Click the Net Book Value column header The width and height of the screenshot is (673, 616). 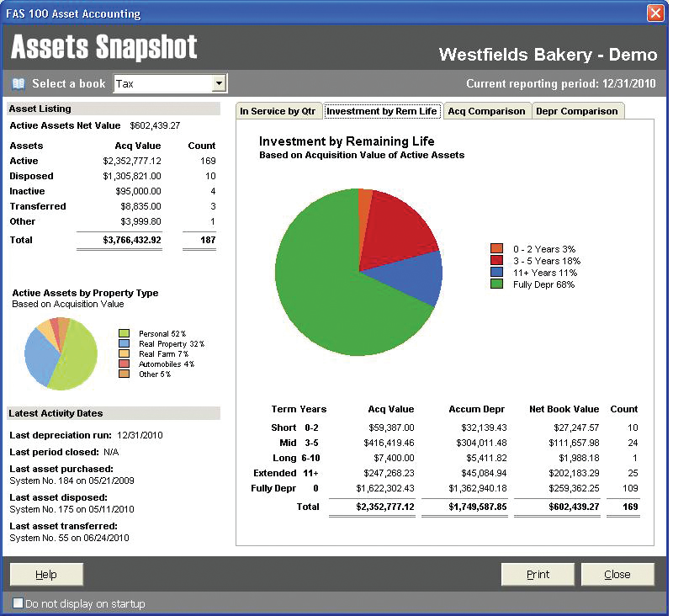coord(564,409)
